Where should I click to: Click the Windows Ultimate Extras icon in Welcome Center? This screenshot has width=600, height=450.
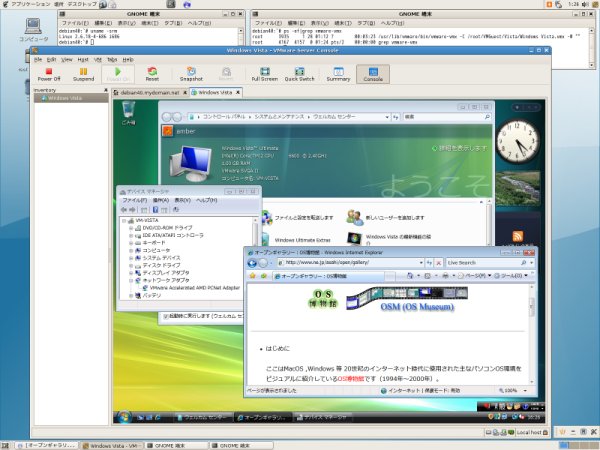tap(266, 240)
